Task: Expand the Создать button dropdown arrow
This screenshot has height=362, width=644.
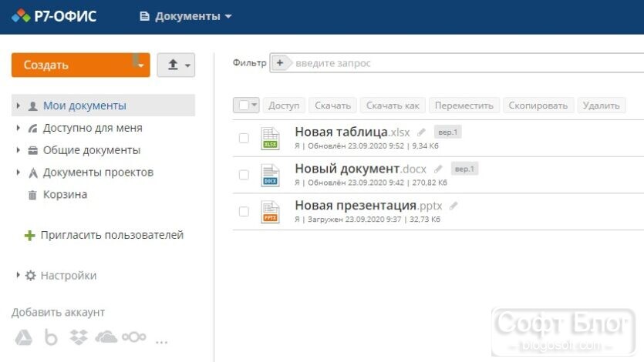Action: [x=141, y=65]
